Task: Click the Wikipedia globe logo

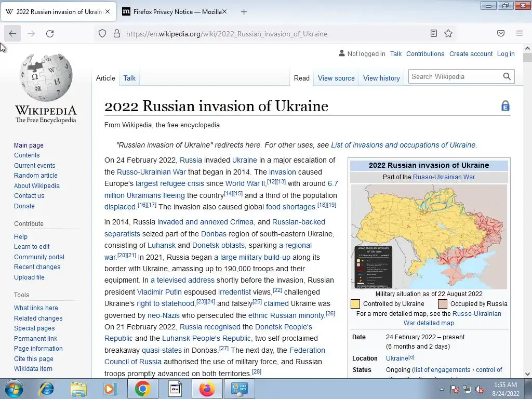Action: click(x=46, y=77)
